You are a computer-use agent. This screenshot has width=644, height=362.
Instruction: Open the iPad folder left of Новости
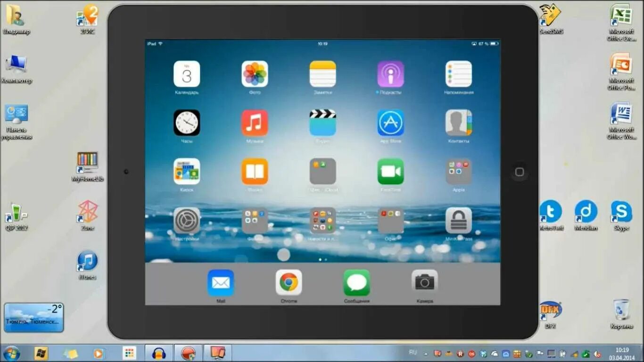coord(255,220)
